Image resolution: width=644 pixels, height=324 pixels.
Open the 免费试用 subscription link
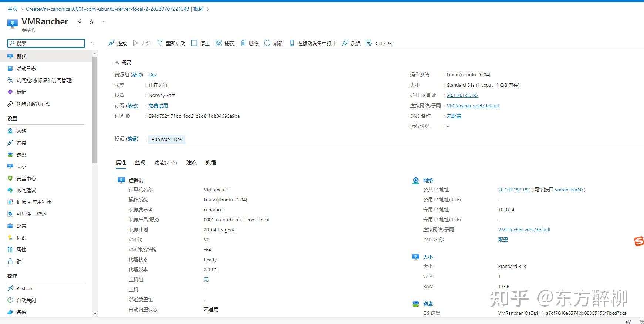158,106
